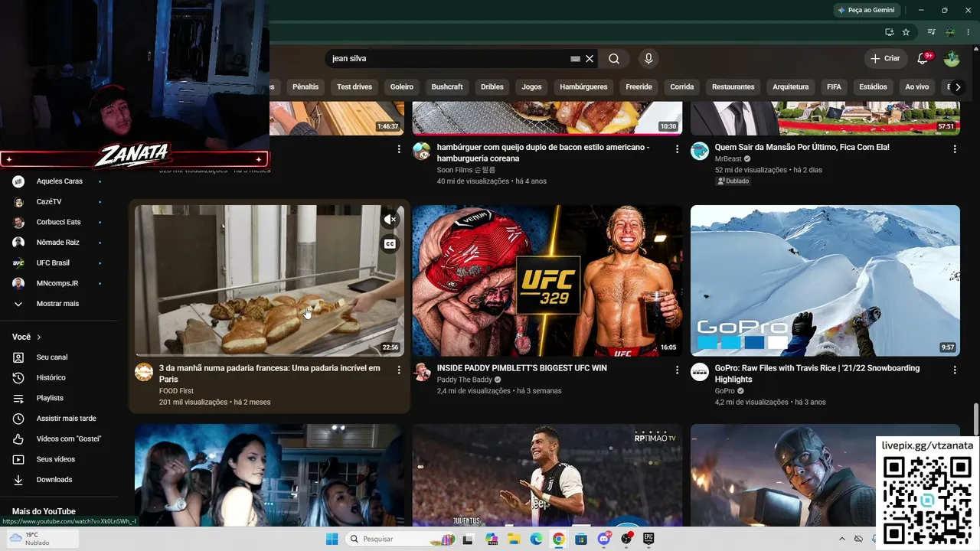
Task: Select the Freeride filter chip
Action: click(x=639, y=87)
